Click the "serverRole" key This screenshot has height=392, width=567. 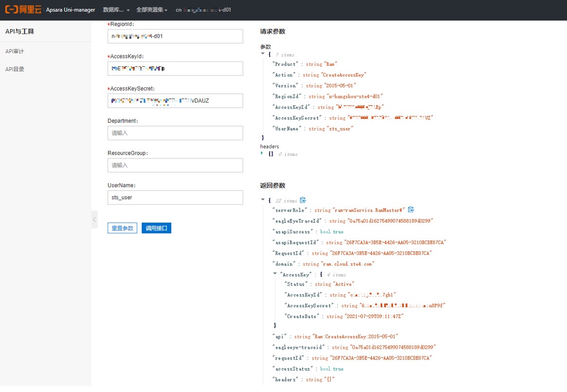pyautogui.click(x=290, y=210)
